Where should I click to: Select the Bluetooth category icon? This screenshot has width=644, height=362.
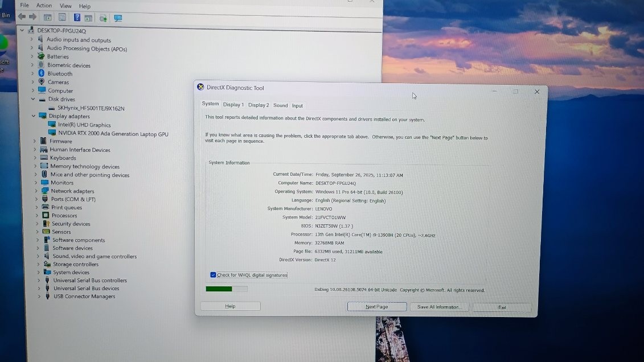tap(41, 73)
